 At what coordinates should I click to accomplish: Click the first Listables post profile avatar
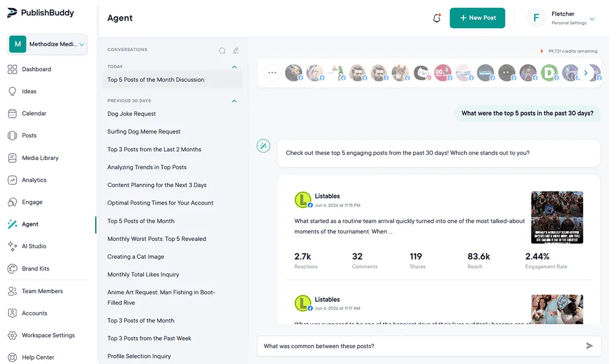pos(302,200)
